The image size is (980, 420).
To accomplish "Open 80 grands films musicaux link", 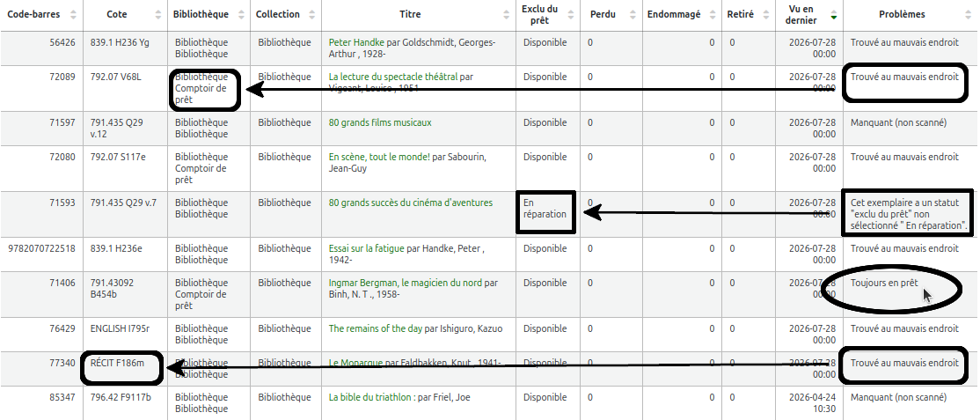I will coord(380,122).
